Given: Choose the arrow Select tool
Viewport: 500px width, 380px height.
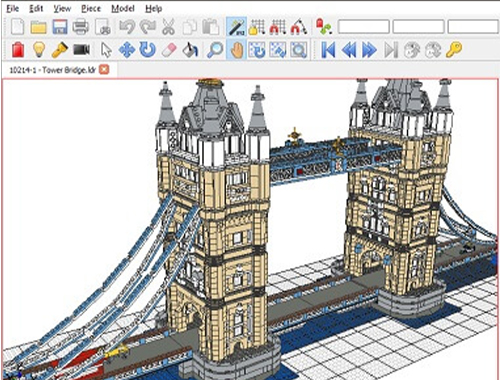Looking at the screenshot, I should (x=106, y=50).
